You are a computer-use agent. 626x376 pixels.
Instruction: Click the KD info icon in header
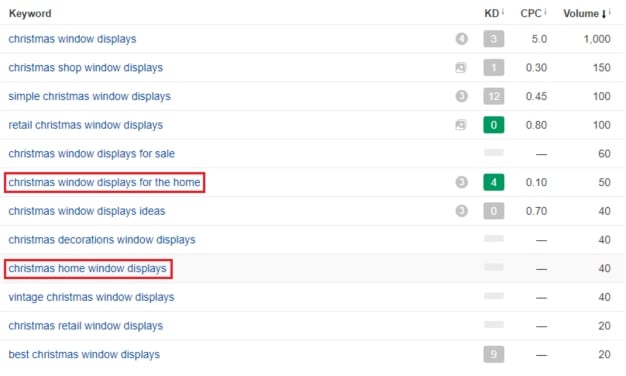pos(503,12)
